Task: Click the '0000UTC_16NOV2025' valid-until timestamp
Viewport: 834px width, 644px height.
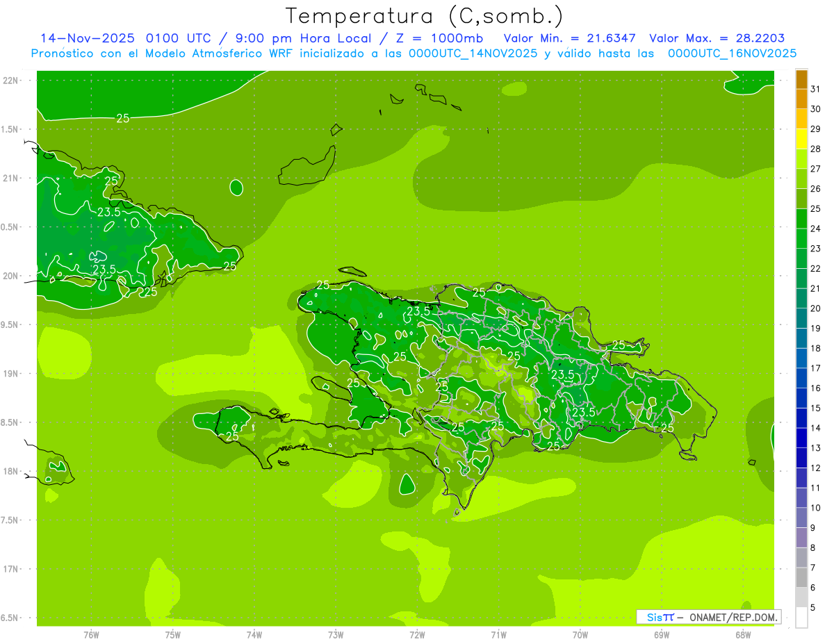Action: click(732, 53)
